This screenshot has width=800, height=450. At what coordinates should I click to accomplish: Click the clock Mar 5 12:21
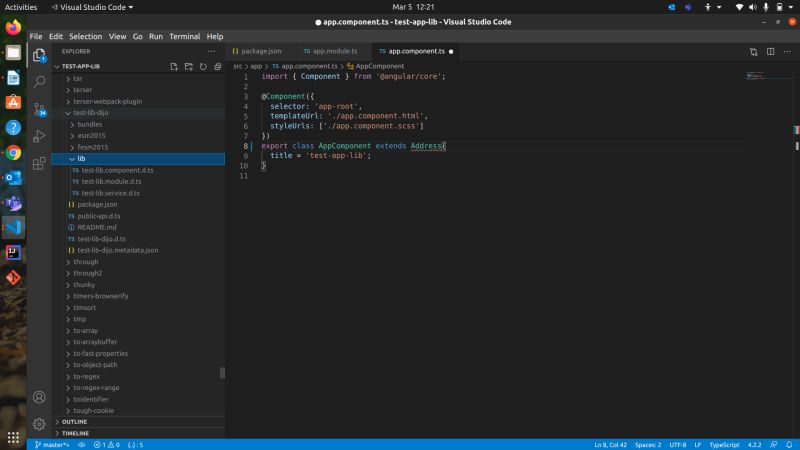click(x=413, y=7)
